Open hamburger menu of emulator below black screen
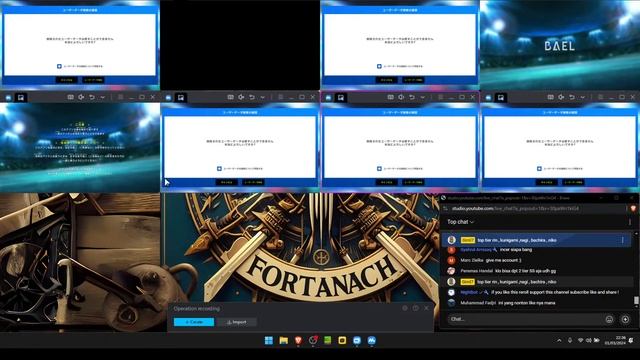Screen dimensions: 640x360 280,97
